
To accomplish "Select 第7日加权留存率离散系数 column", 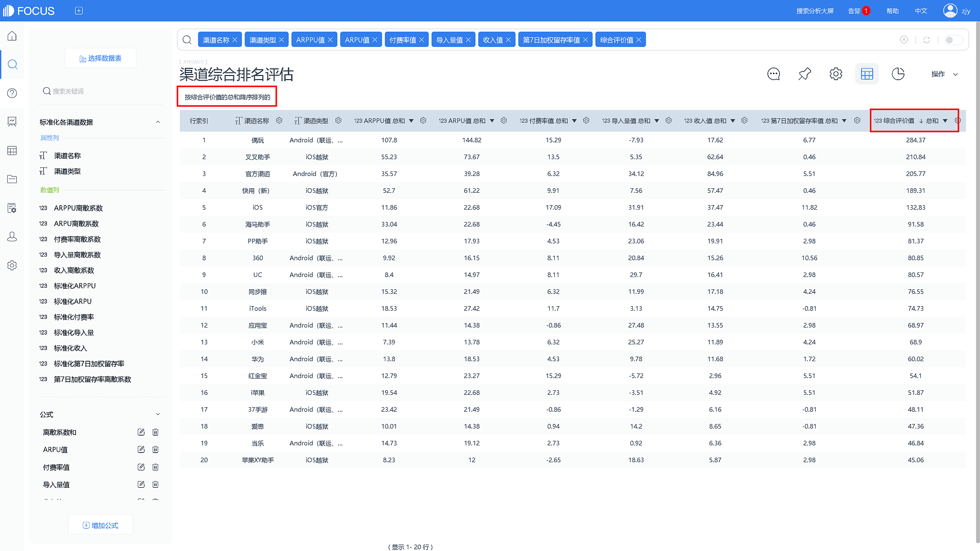I will click(x=92, y=379).
